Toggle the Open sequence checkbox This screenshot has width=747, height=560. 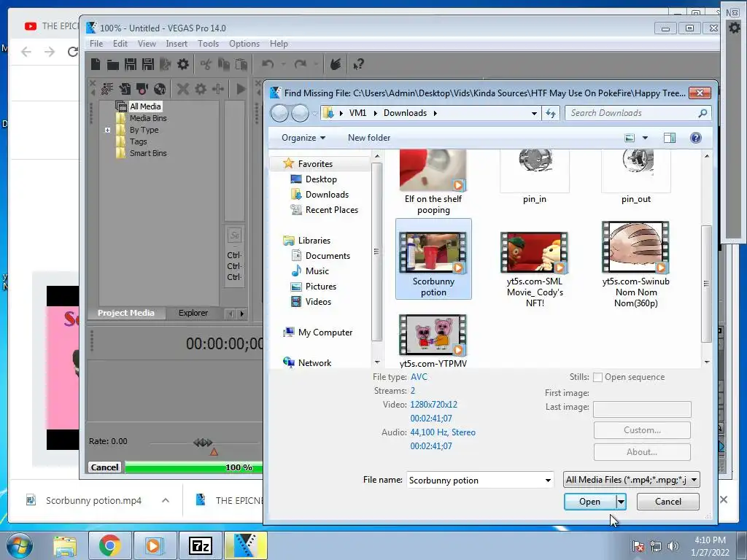(x=598, y=377)
